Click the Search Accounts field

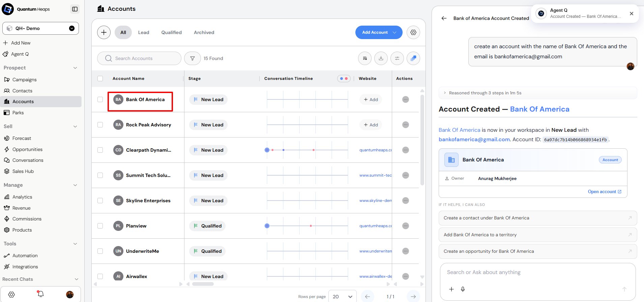(x=139, y=58)
